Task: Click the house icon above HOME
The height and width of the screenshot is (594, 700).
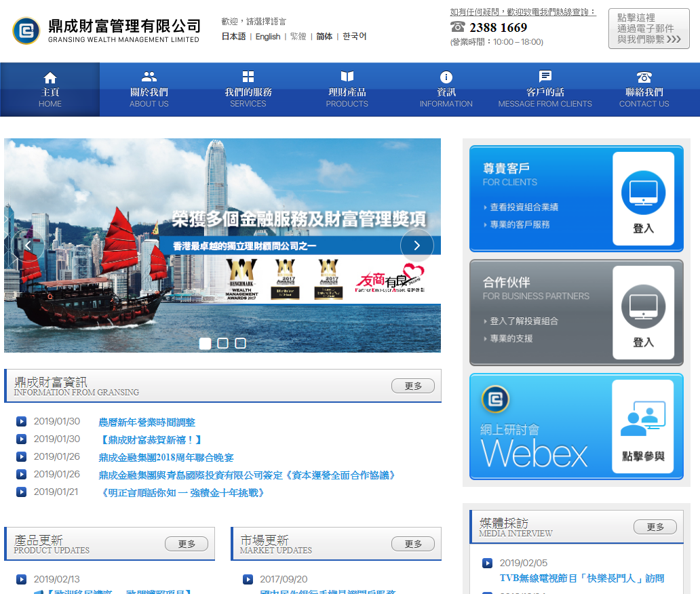Action: 50,78
